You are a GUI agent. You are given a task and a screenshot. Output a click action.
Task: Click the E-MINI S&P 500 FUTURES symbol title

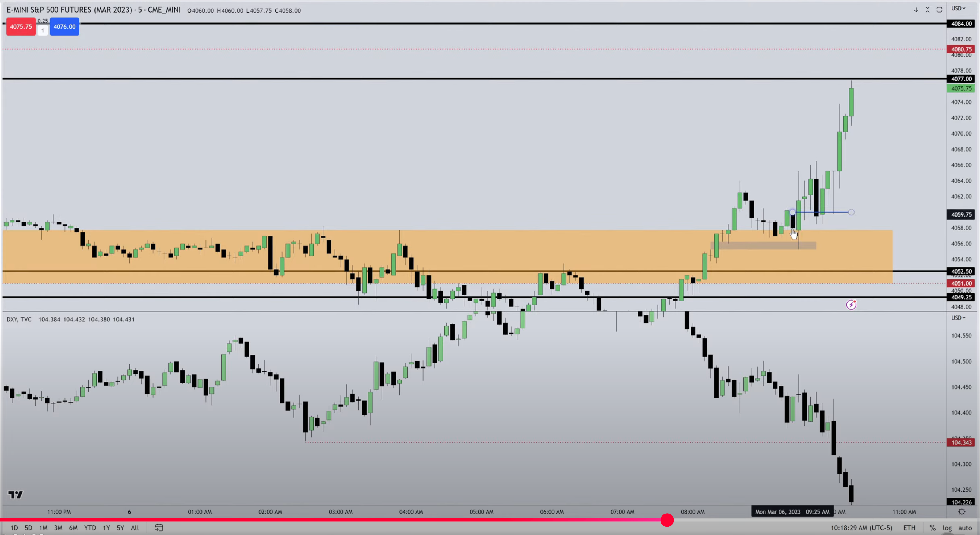click(94, 10)
